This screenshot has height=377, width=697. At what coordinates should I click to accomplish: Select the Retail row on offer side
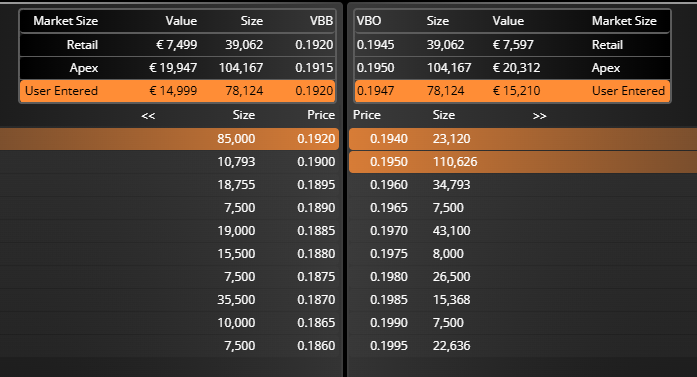click(512, 45)
